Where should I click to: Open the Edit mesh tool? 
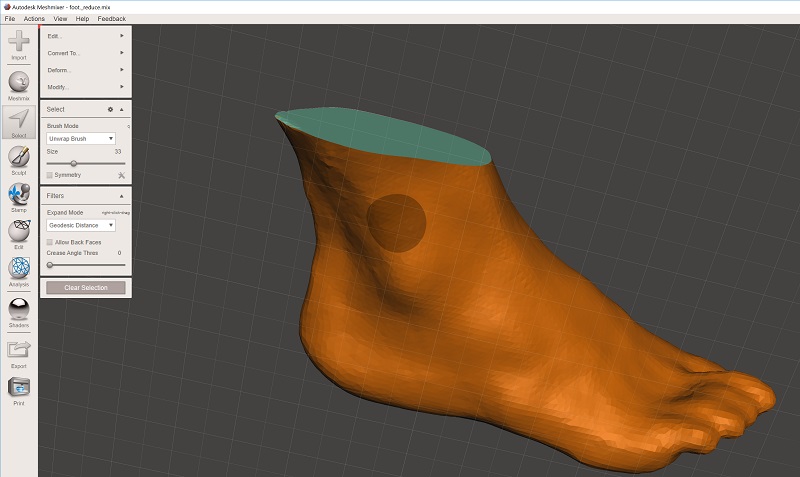coord(19,231)
